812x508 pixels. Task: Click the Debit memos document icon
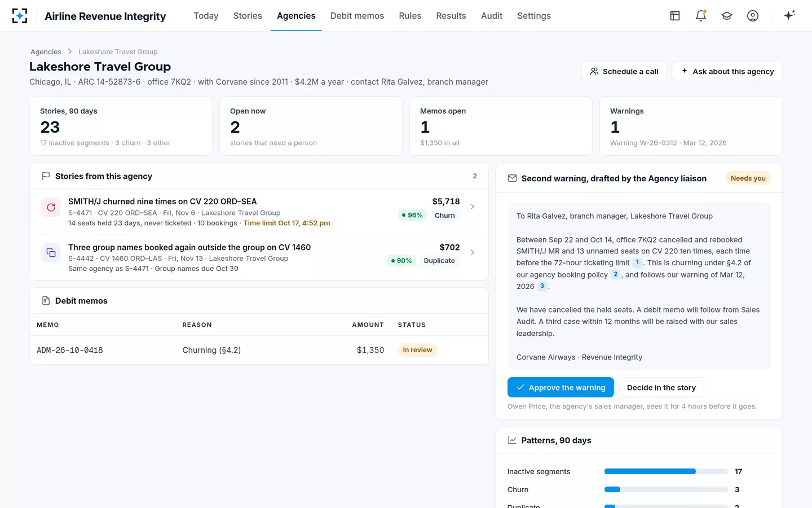pyautogui.click(x=46, y=301)
